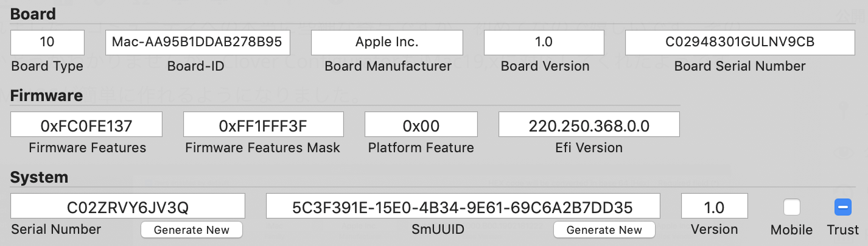Enable the Mobile checkbox
Image resolution: width=868 pixels, height=246 pixels.
pos(791,208)
